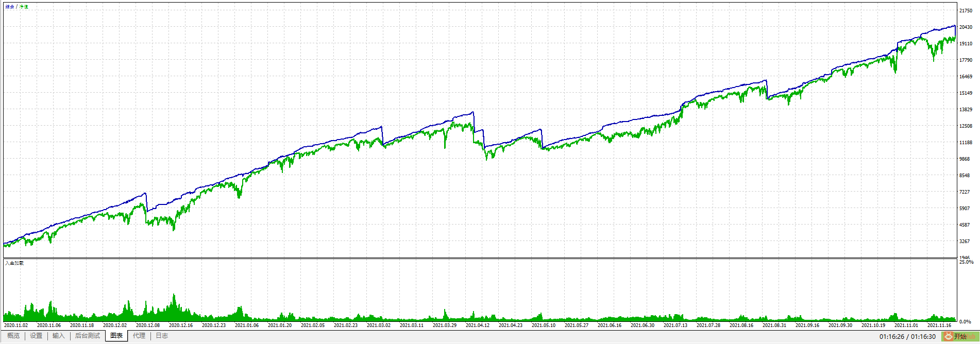The image size is (980, 344).
Task: Click the 2021.08.16 date label
Action: (x=741, y=325)
